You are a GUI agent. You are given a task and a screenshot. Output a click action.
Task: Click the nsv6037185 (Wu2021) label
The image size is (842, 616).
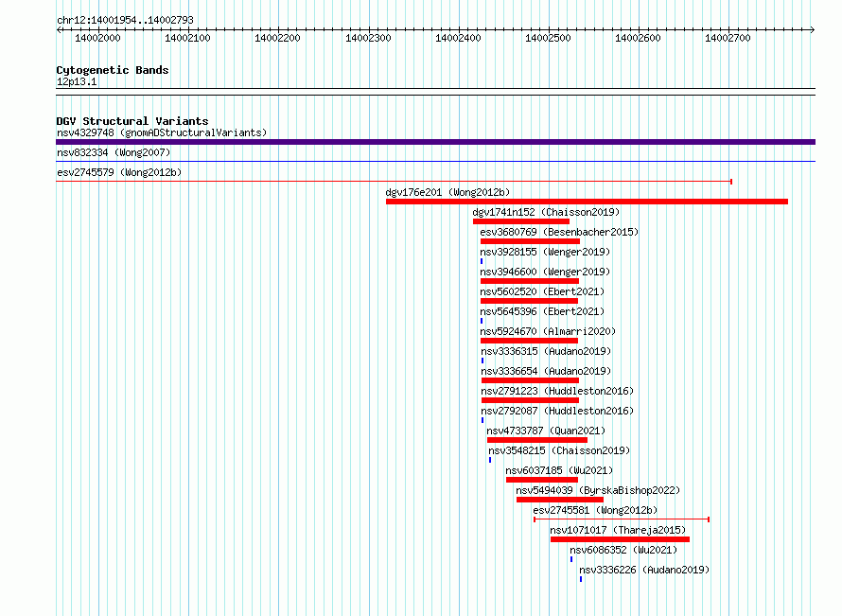point(559,470)
